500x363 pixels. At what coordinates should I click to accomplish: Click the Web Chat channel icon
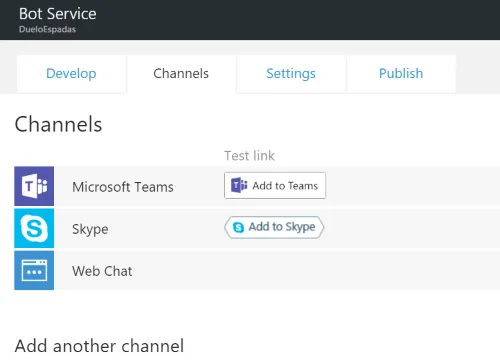pos(34,270)
